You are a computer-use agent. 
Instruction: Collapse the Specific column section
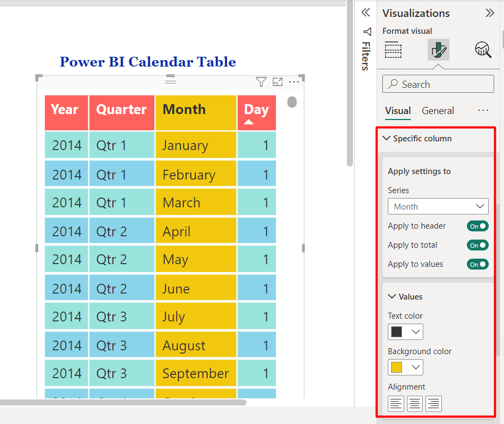tap(387, 138)
